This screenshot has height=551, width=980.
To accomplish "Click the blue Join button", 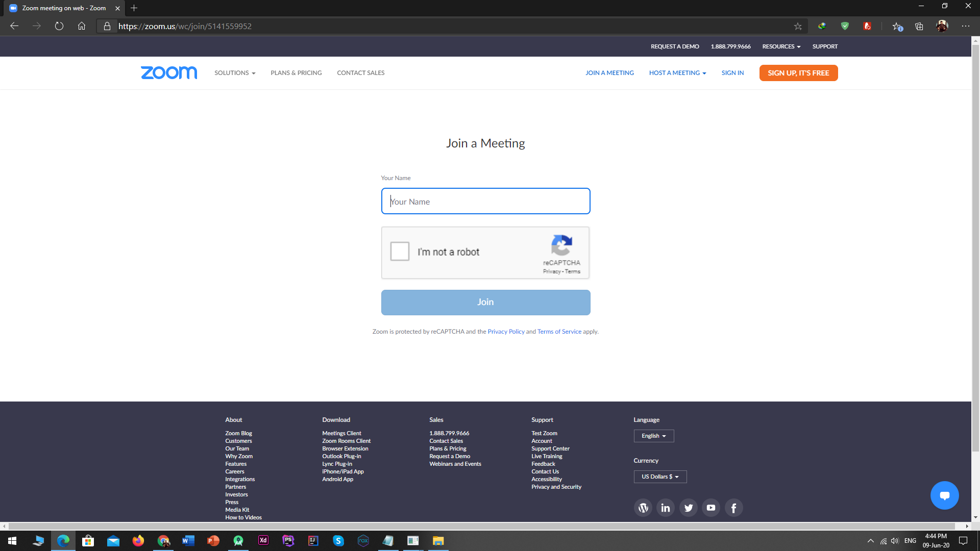I will point(485,303).
